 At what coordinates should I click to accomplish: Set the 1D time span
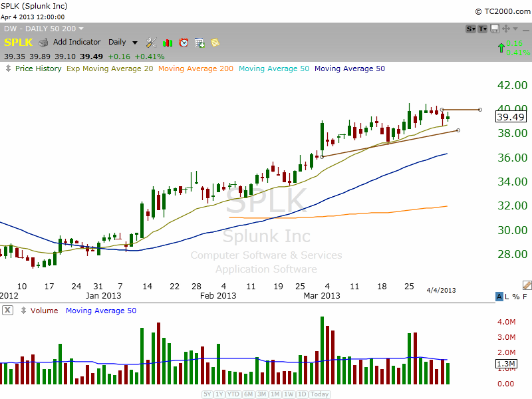pyautogui.click(x=302, y=394)
